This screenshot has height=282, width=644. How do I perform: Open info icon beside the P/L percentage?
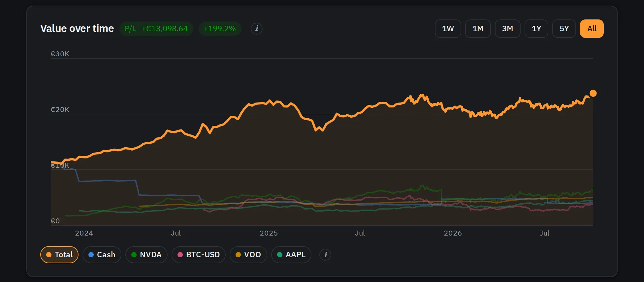[257, 29]
